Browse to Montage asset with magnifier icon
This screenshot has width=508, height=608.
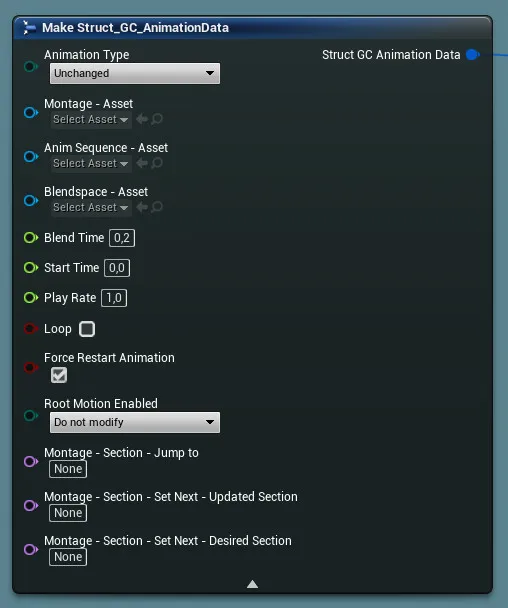pyautogui.click(x=157, y=119)
